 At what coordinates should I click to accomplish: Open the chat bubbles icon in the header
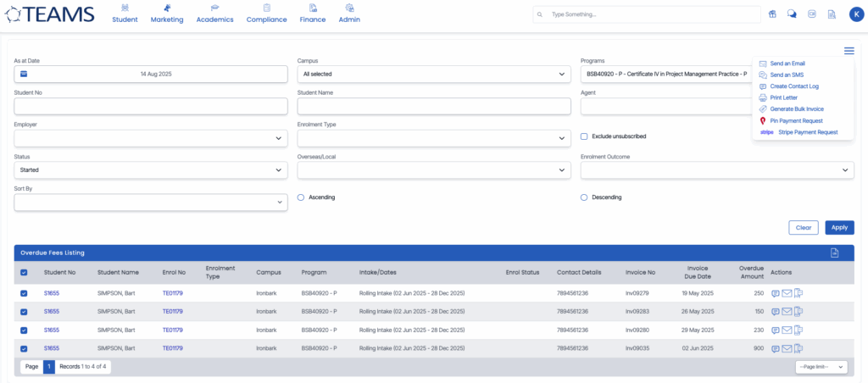click(x=792, y=14)
